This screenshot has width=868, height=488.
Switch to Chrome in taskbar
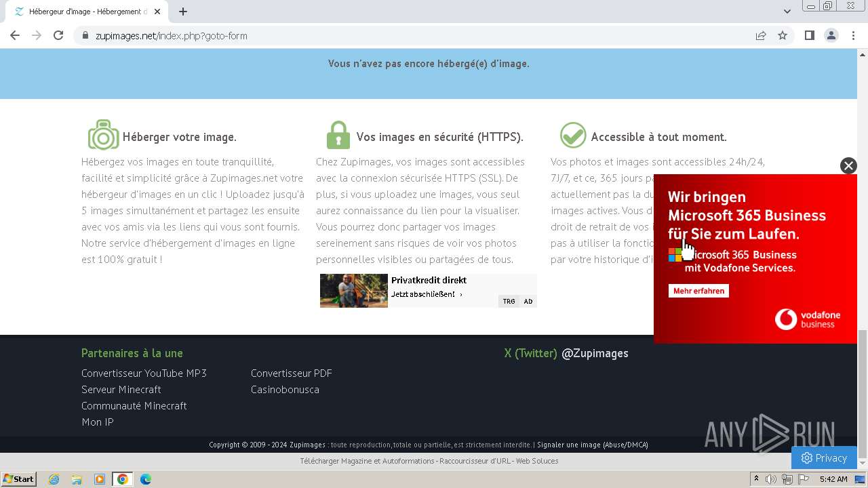tap(122, 479)
